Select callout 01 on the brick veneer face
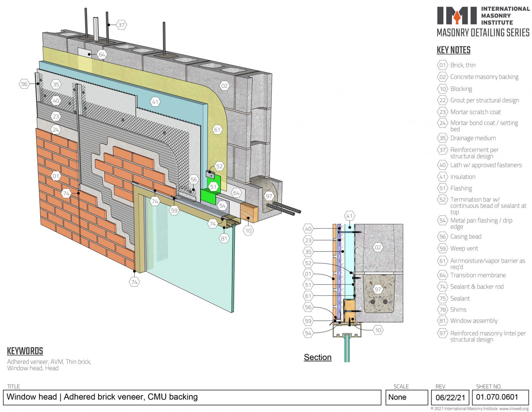This screenshot has height=412, width=532. coord(55,176)
